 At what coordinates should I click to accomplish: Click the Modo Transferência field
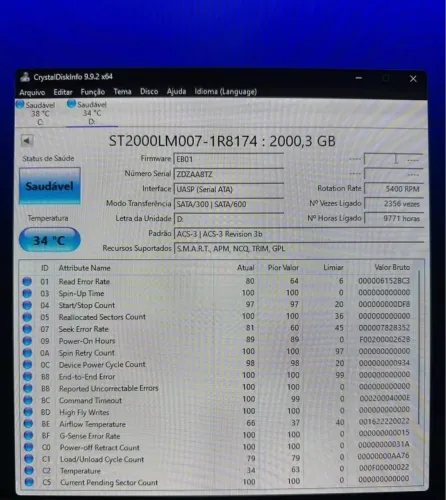[x=229, y=204]
